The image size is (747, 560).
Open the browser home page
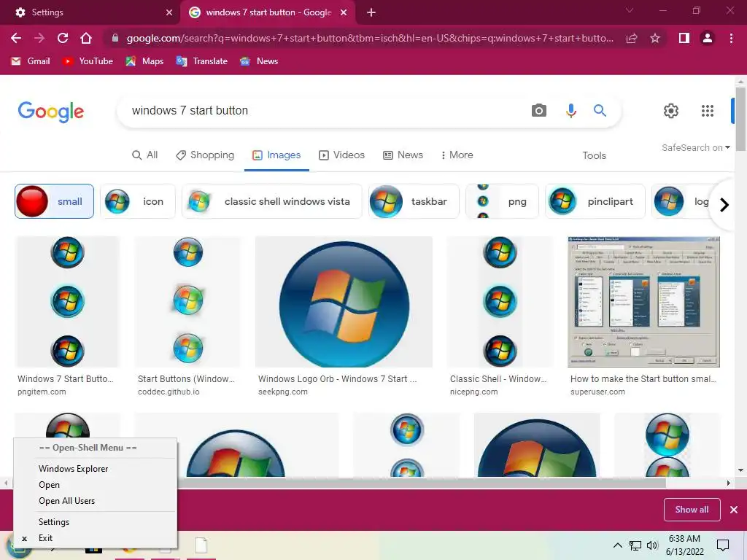point(86,38)
